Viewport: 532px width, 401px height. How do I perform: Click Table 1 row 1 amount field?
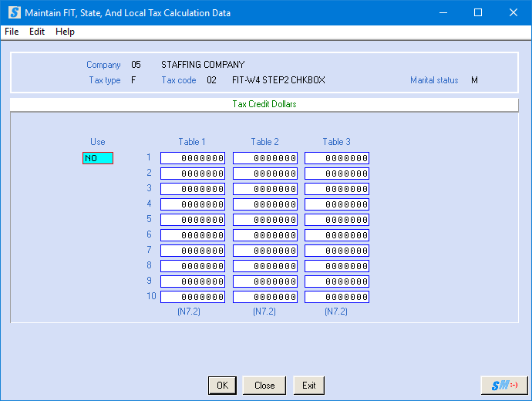[193, 158]
